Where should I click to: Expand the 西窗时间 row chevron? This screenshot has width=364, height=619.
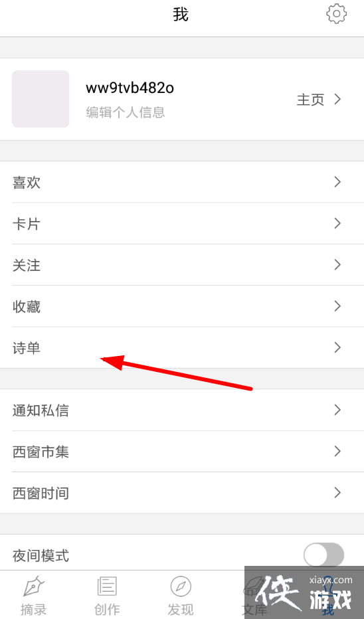(x=337, y=493)
